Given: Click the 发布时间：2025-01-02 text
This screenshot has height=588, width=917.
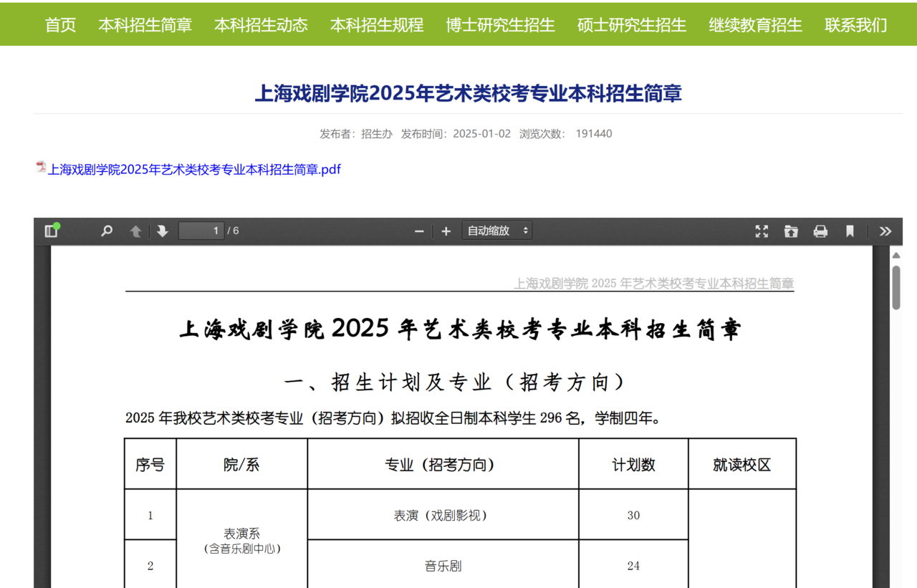Looking at the screenshot, I should point(456,133).
